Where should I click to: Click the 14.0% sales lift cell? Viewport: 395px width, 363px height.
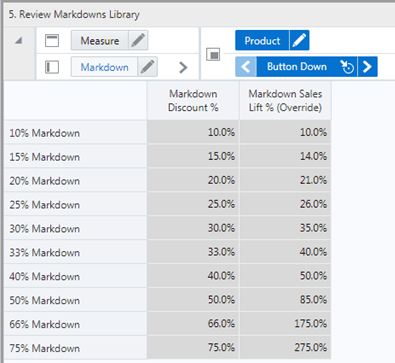tap(285, 156)
